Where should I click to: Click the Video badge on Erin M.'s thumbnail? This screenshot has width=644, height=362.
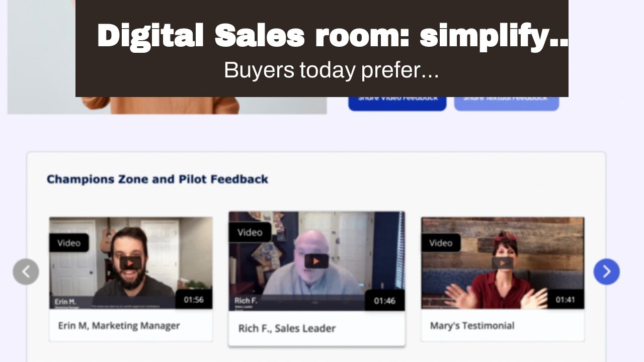69,243
